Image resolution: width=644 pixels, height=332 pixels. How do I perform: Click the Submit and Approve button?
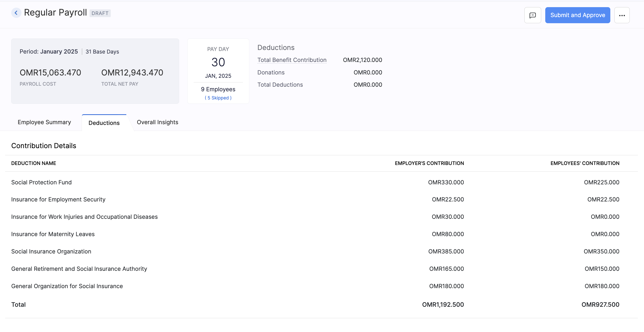[577, 15]
